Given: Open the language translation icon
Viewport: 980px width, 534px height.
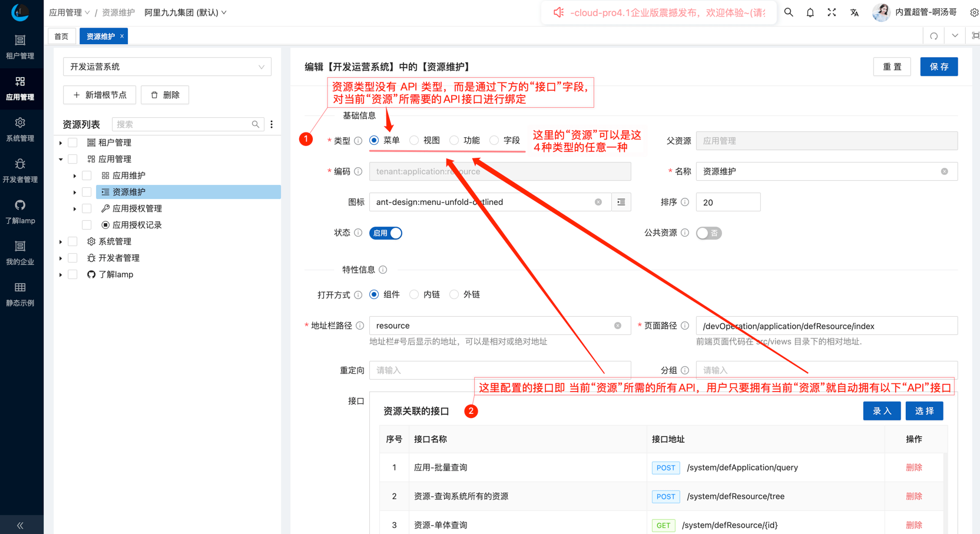Looking at the screenshot, I should coord(854,12).
